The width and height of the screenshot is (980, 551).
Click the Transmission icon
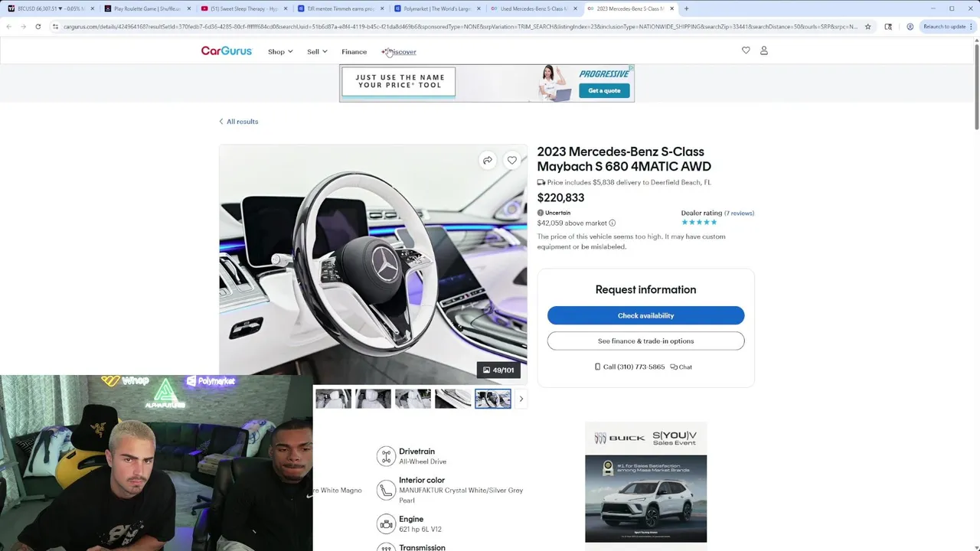[x=386, y=547]
